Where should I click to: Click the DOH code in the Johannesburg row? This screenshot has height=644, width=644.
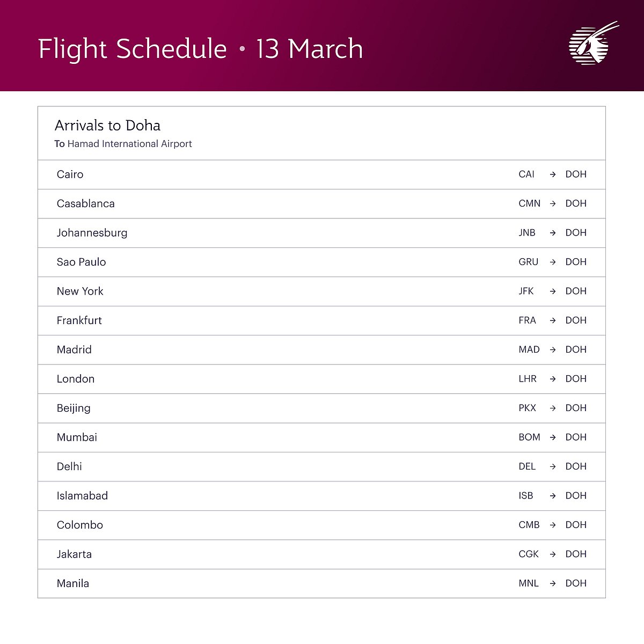pyautogui.click(x=576, y=233)
